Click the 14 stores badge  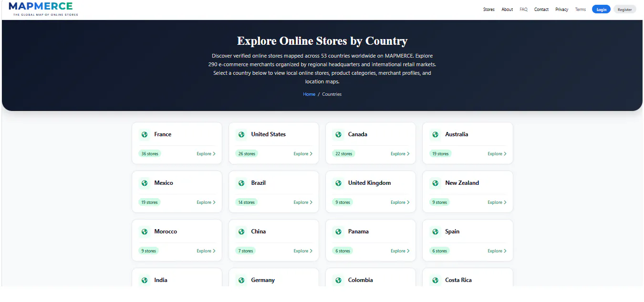[247, 202]
